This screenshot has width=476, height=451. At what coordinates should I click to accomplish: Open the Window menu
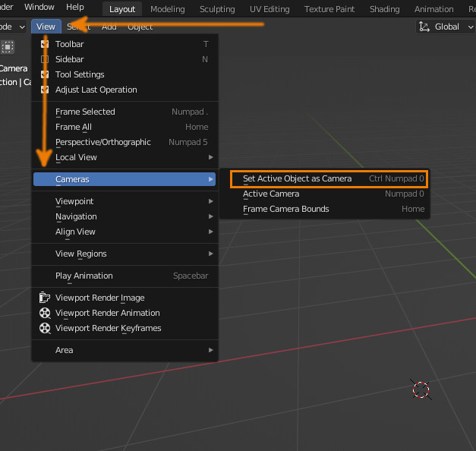click(x=39, y=7)
